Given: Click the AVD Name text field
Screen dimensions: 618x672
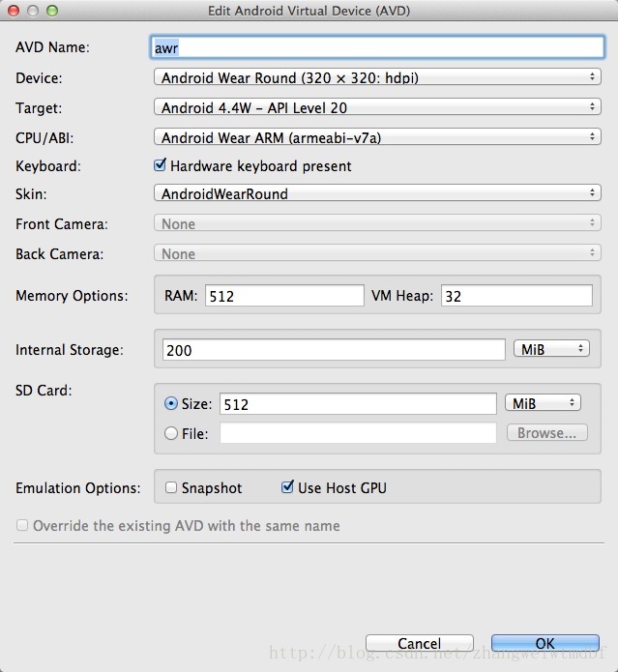Looking at the screenshot, I should coord(377,47).
